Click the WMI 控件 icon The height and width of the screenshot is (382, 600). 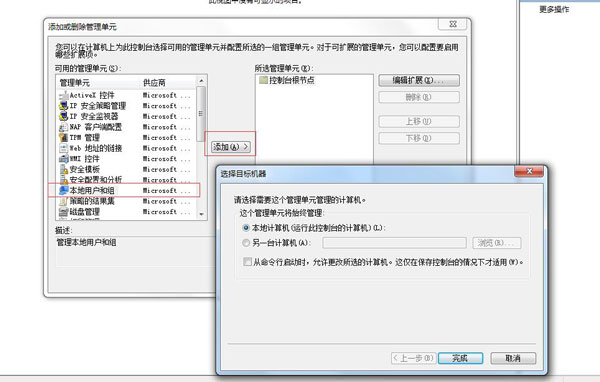click(x=64, y=159)
